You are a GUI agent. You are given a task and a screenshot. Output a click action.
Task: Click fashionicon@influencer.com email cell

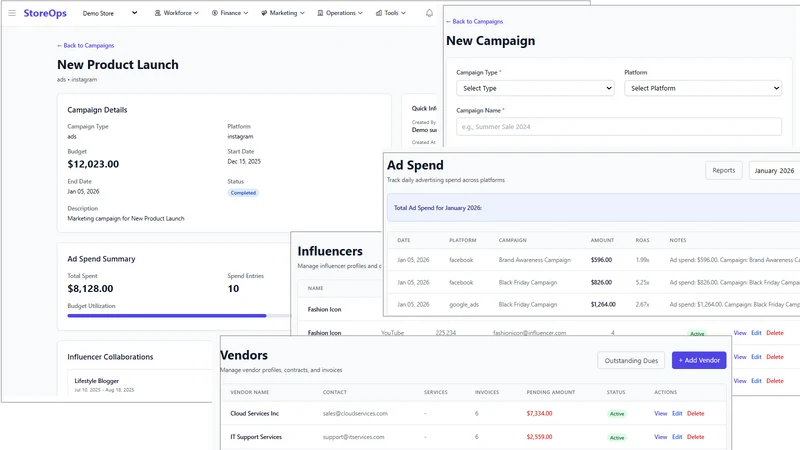point(529,333)
